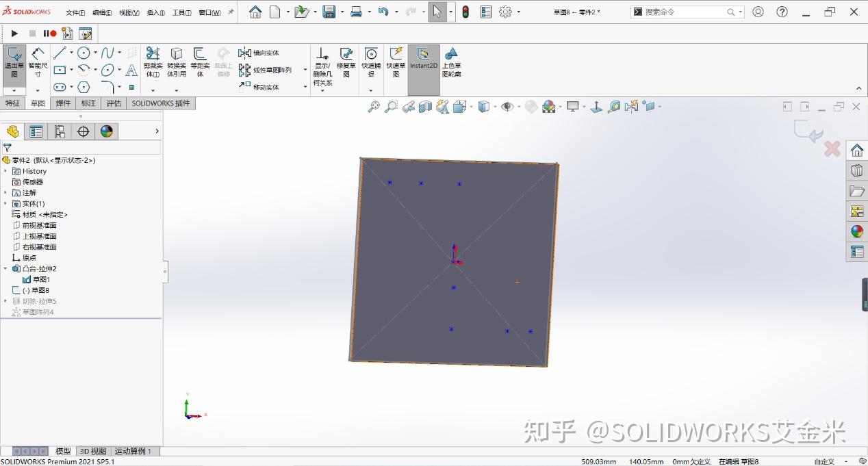Click the sign-in account button

click(759, 12)
